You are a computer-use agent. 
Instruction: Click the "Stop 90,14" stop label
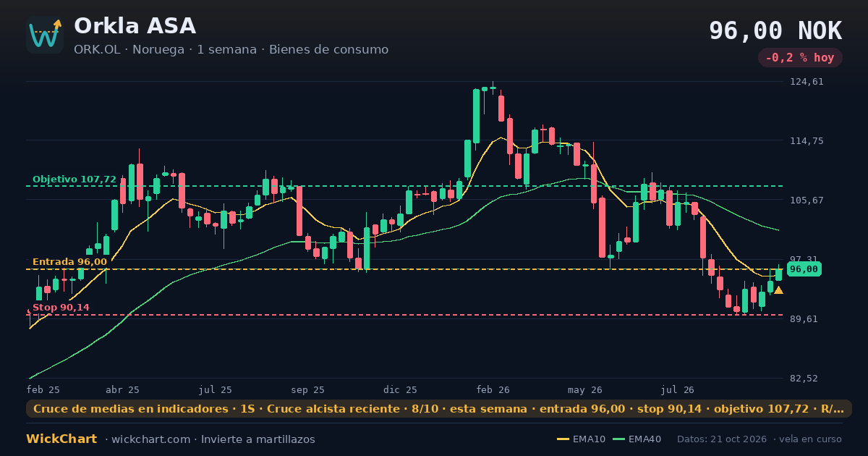(x=61, y=308)
